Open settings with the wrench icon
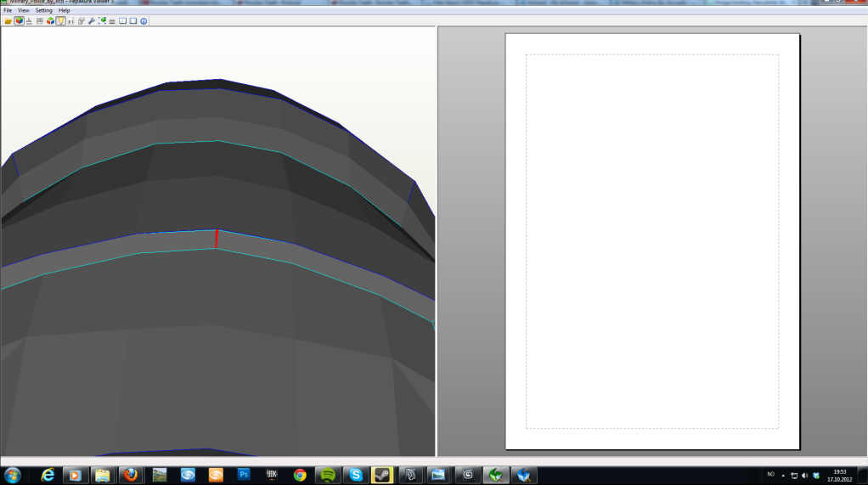Viewport: 868px width, 485px height. (x=92, y=21)
